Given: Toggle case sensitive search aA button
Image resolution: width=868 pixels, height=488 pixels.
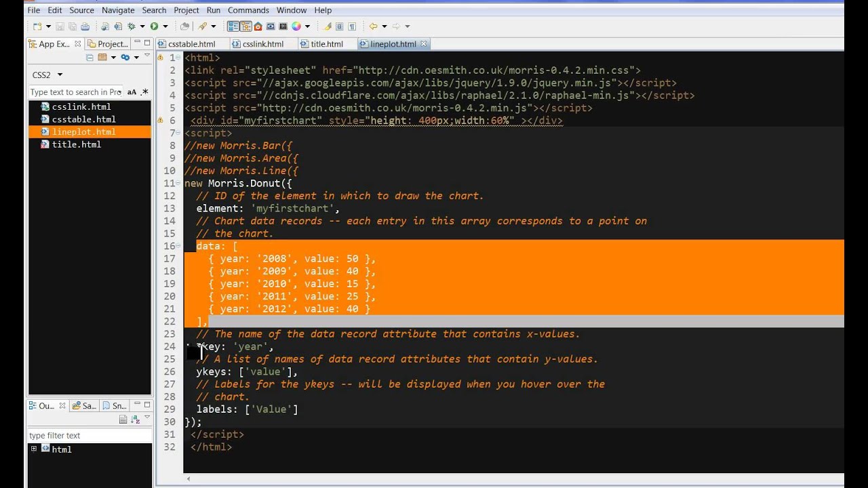Looking at the screenshot, I should [x=132, y=92].
